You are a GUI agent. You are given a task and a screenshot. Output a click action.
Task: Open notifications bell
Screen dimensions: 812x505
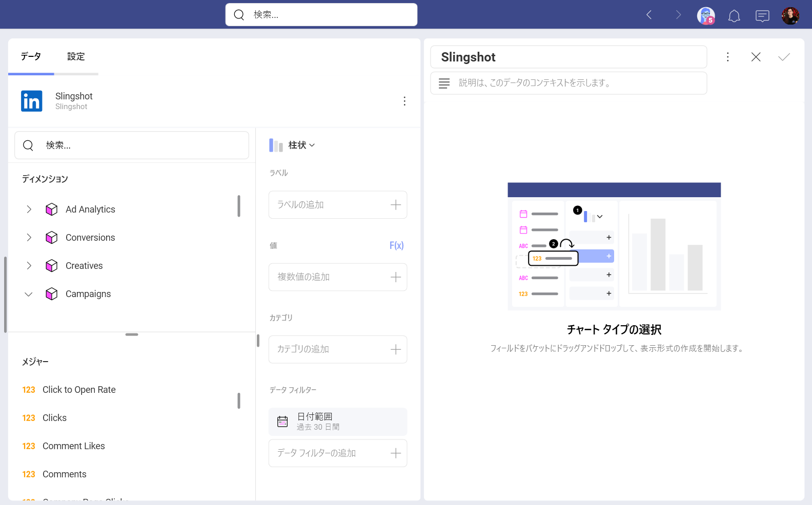pyautogui.click(x=734, y=16)
